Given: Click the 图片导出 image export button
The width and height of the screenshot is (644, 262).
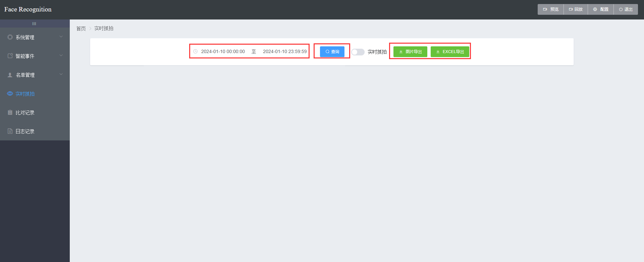Looking at the screenshot, I should point(410,52).
